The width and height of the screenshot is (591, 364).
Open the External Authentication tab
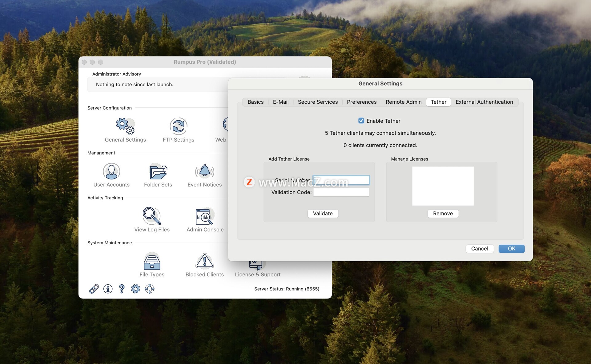coord(484,102)
